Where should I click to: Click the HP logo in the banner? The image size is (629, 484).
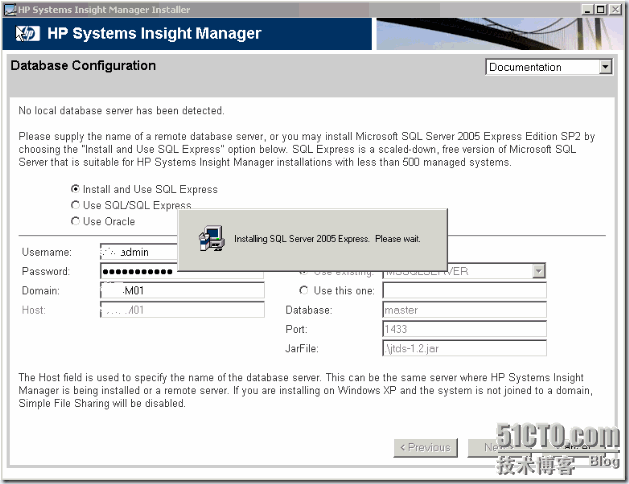coord(28,34)
